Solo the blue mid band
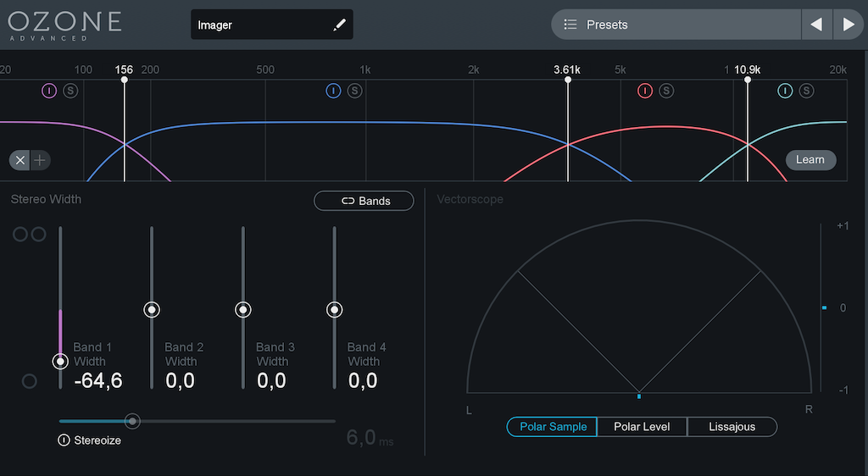 (354, 91)
